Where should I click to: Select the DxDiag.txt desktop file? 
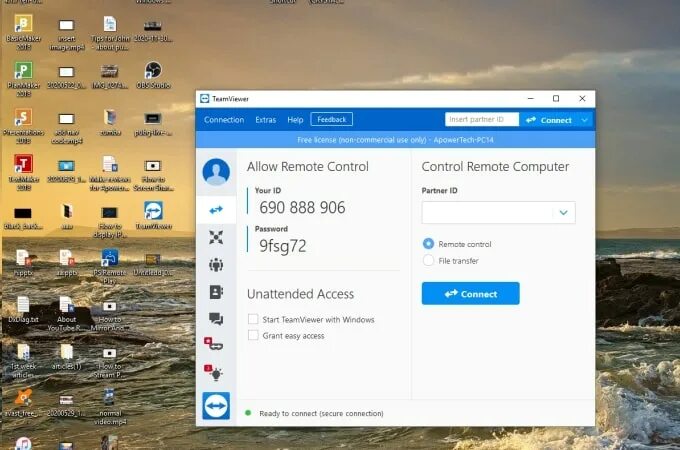(23, 310)
